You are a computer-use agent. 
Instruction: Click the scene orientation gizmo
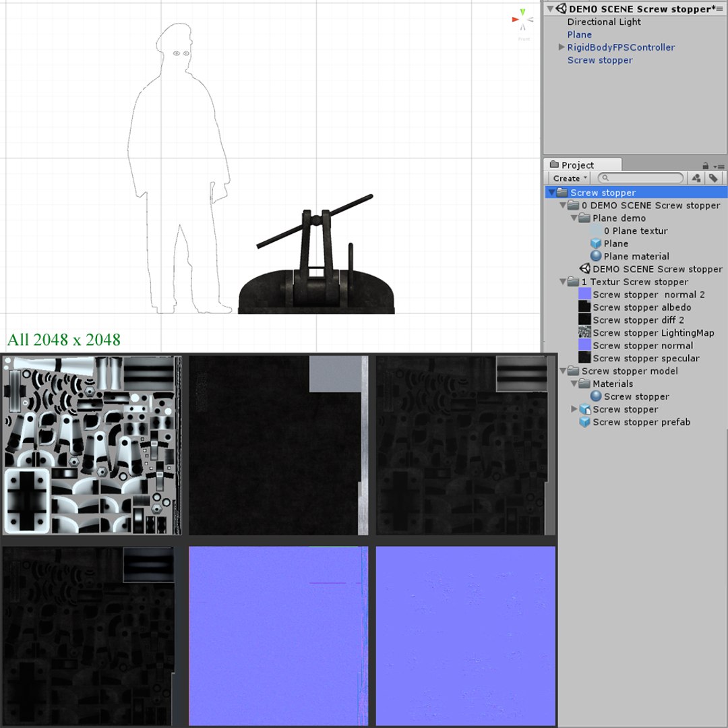pos(523,20)
